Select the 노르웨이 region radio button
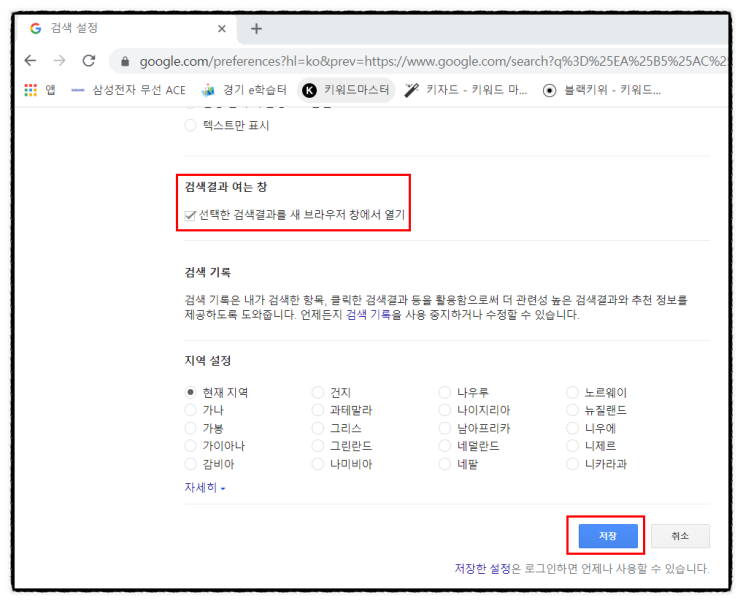Screen dimensions: 743x603 click(x=572, y=392)
